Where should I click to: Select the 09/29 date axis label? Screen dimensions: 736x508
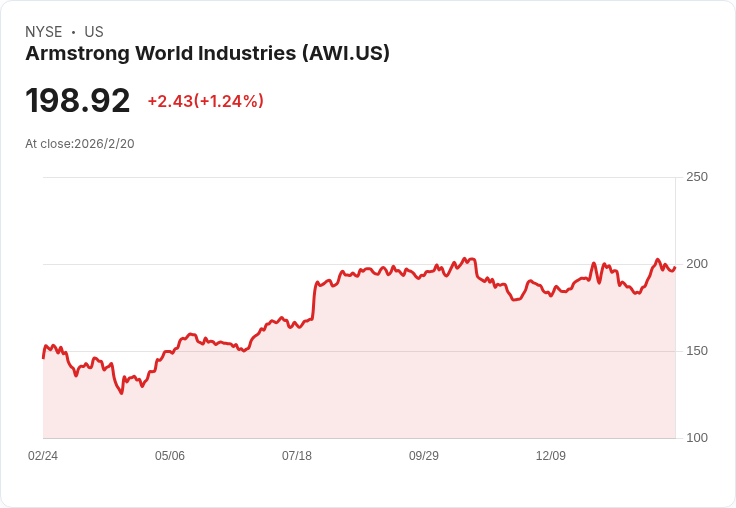click(424, 456)
